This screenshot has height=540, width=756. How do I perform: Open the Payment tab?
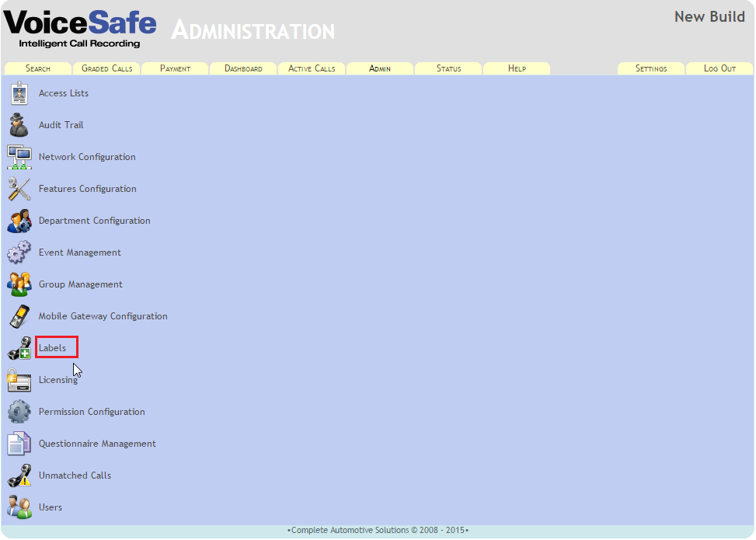pyautogui.click(x=175, y=68)
